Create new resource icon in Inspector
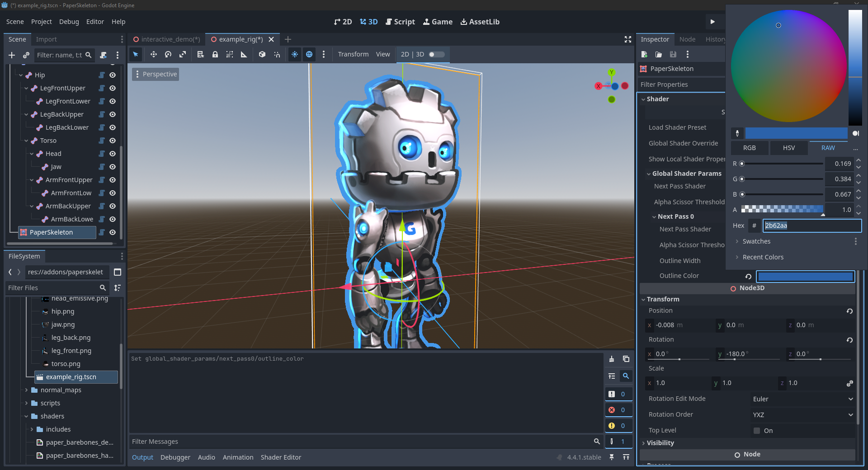Image resolution: width=868 pixels, height=470 pixels. [645, 54]
